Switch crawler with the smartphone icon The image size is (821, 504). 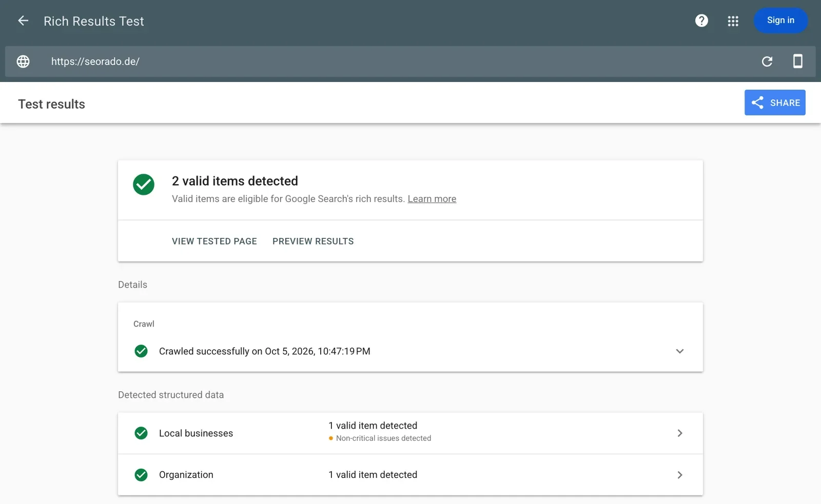tap(798, 62)
